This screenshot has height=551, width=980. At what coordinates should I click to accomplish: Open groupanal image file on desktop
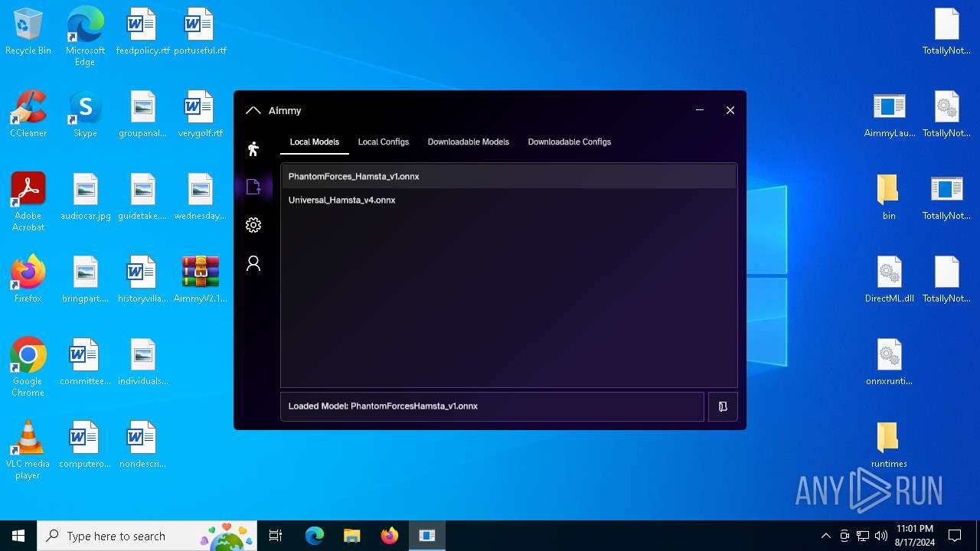[142, 115]
